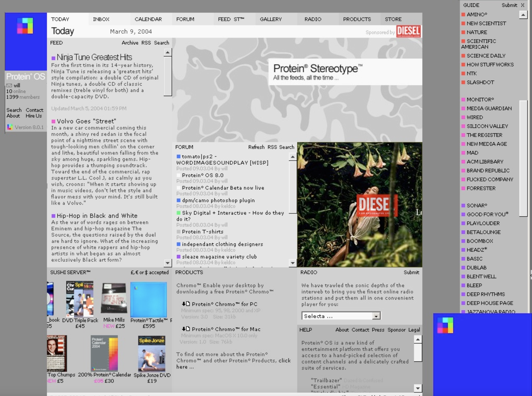Image resolution: width=532 pixels, height=396 pixels.
Task: Click the feed panel scroll up arrow
Action: coord(168,52)
